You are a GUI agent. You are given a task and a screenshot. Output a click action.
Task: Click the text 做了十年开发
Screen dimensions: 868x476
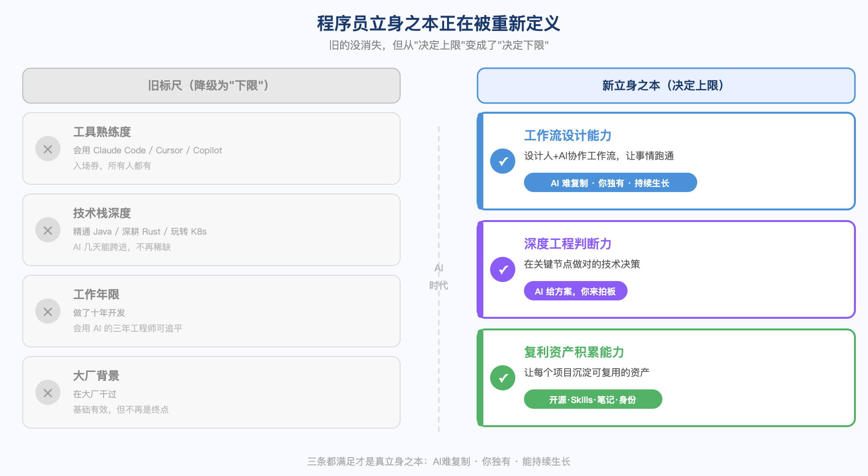[99, 313]
